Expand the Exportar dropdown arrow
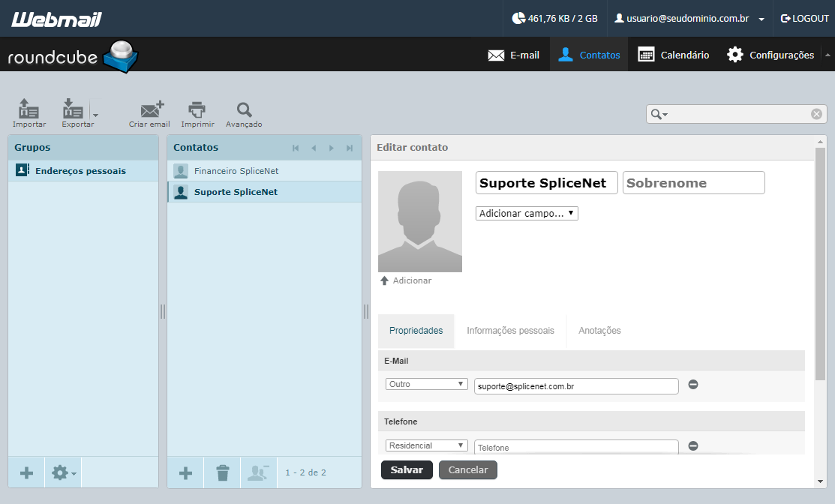The width and height of the screenshot is (835, 504). 95,115
